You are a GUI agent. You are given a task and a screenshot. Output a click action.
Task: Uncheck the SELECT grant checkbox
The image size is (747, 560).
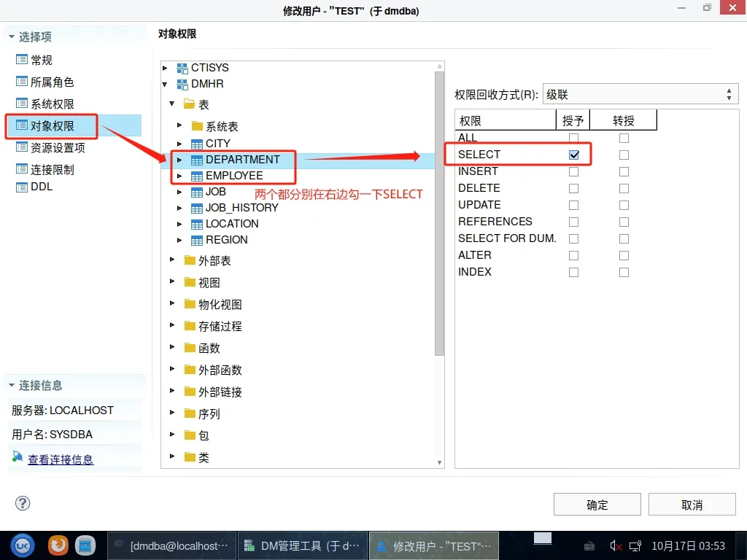pyautogui.click(x=574, y=155)
